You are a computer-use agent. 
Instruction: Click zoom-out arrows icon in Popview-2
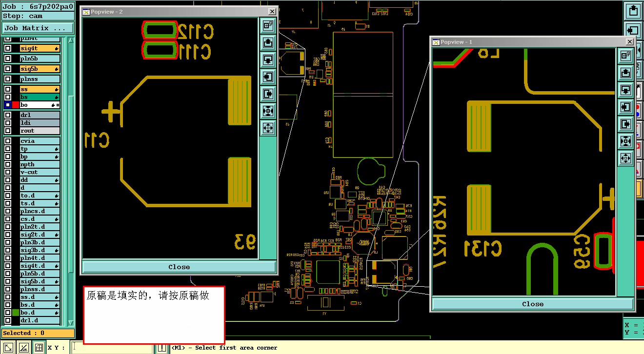tap(268, 128)
